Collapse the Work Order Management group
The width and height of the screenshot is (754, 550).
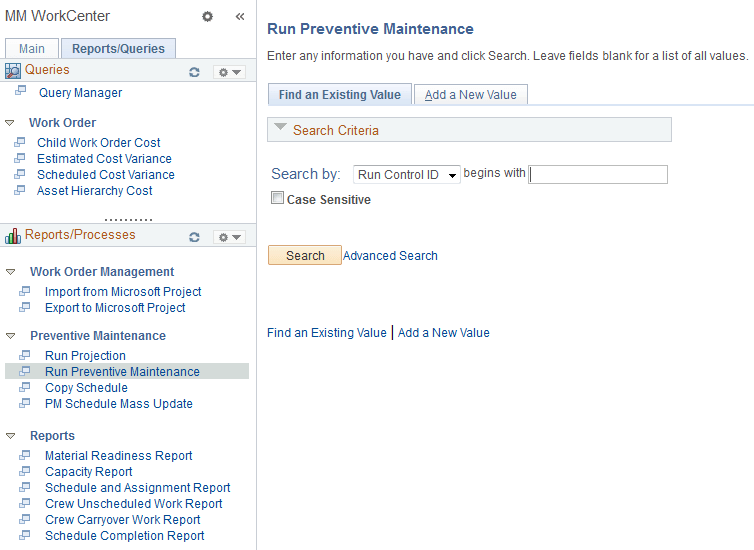click(x=11, y=272)
